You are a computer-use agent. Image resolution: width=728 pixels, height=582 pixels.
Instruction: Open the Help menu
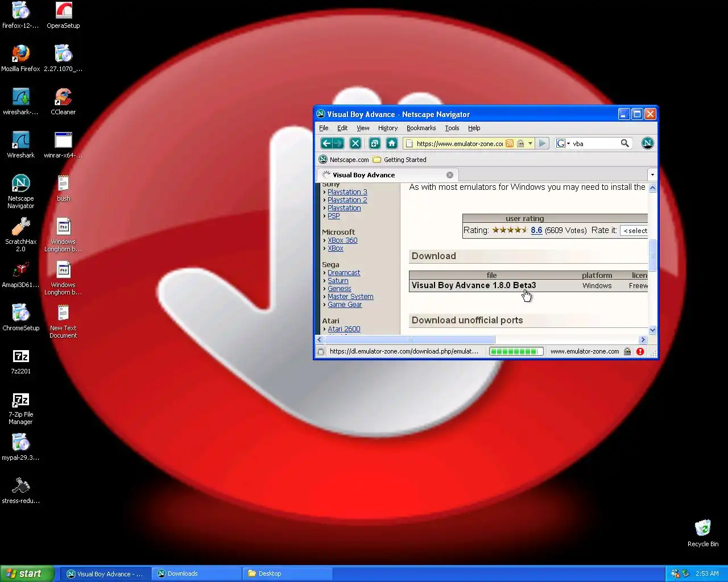[x=474, y=128]
